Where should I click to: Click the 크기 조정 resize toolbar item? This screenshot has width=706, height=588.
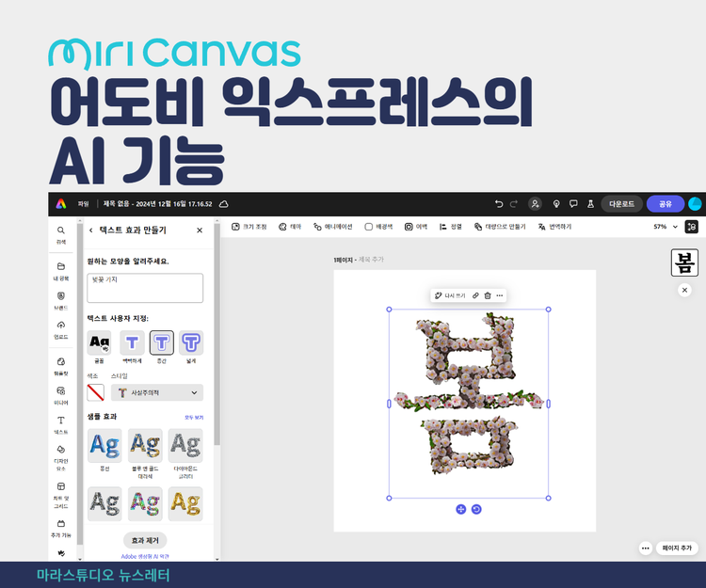[x=249, y=227]
